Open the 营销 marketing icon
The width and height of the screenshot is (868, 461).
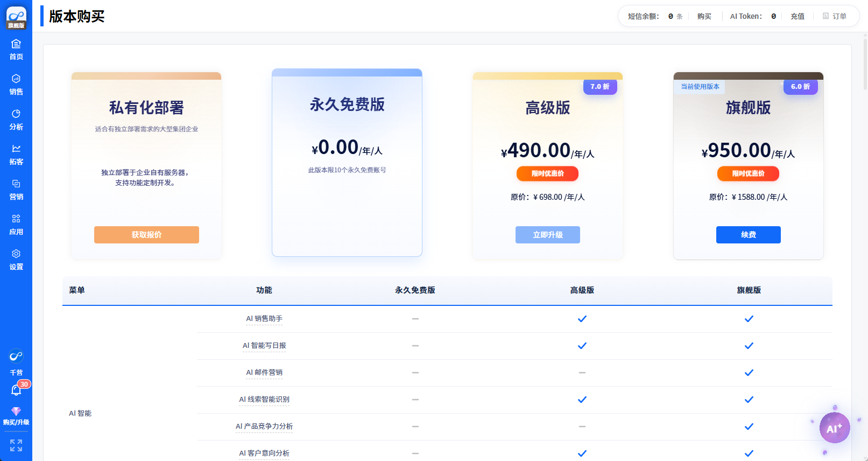click(16, 184)
